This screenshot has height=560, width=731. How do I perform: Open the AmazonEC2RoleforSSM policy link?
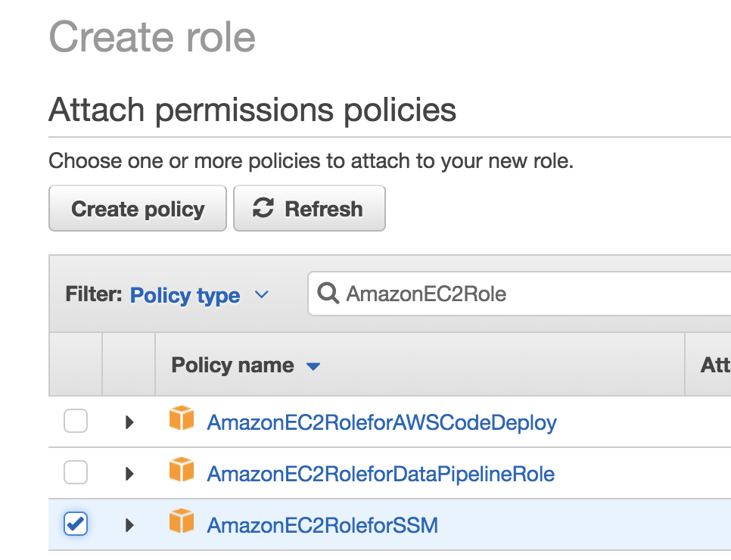(322, 525)
